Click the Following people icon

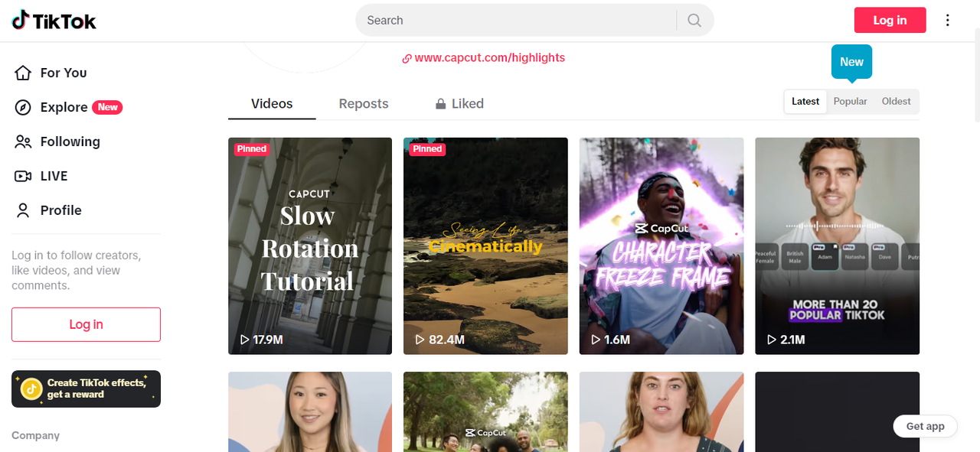click(23, 141)
